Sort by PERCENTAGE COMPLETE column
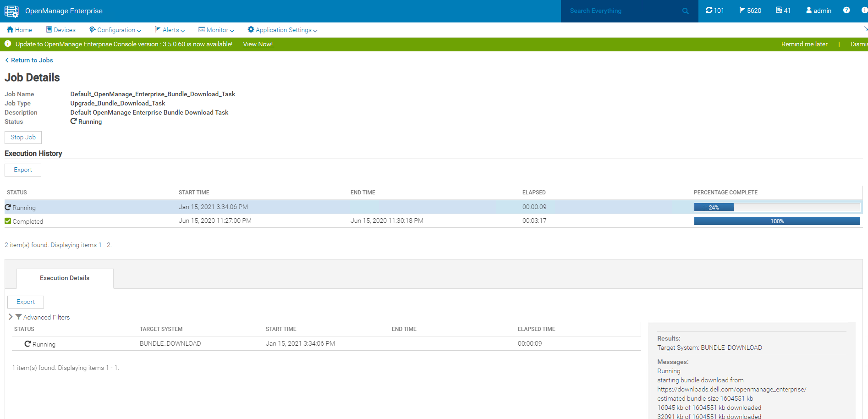The height and width of the screenshot is (419, 868). click(x=725, y=193)
